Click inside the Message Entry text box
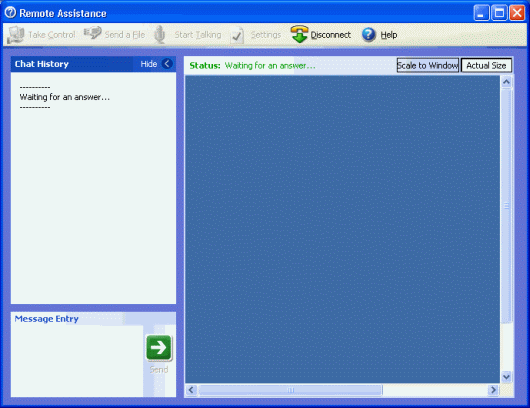The width and height of the screenshot is (530, 408). pyautogui.click(x=77, y=361)
